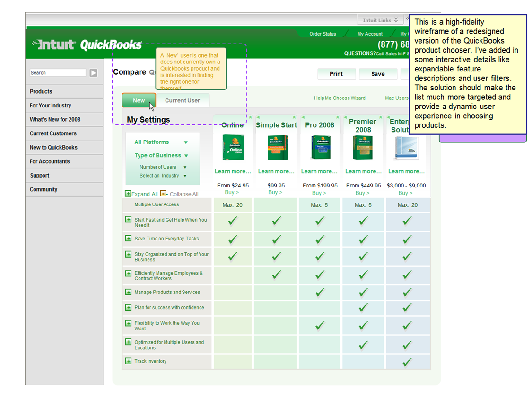
Task: Click the Simple Start product box image
Action: pos(277,148)
